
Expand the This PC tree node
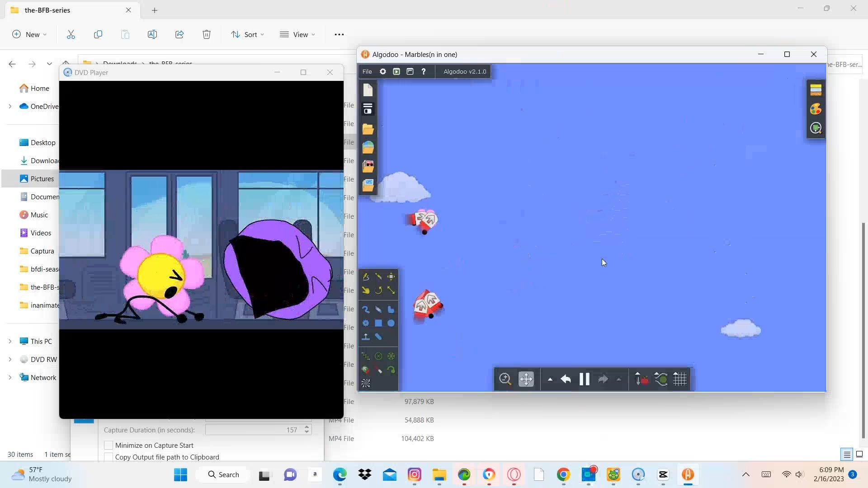10,341
